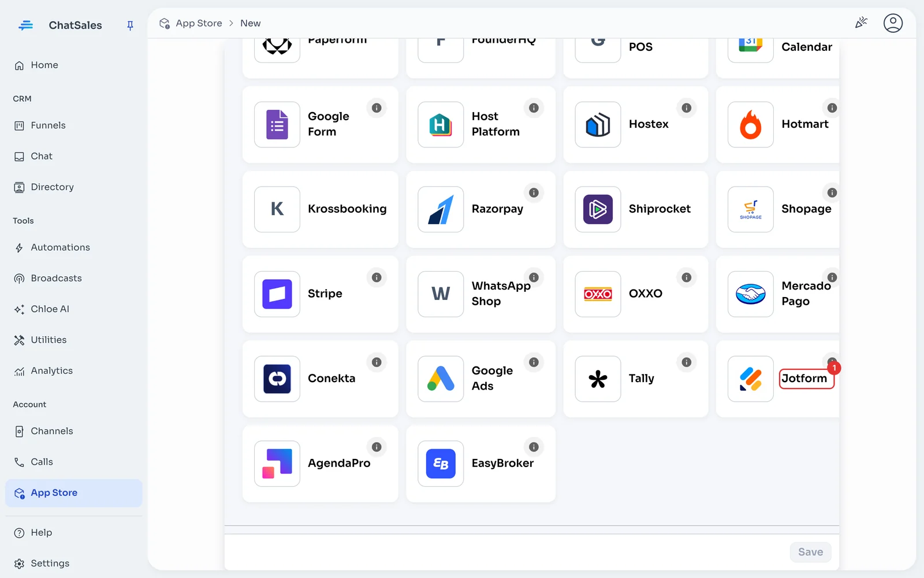Select the Jotform app logo
The image size is (924, 578).
[751, 379]
